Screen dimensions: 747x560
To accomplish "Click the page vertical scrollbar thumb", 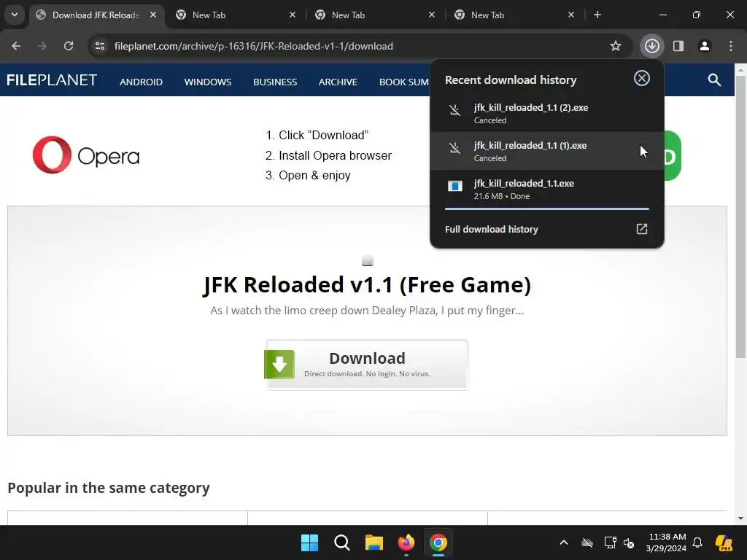I will point(740,217).
